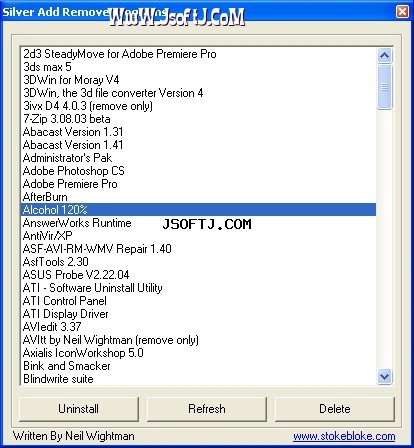Select ATI Display Driver
Screen dimensions: 414x448
[x=198, y=314]
